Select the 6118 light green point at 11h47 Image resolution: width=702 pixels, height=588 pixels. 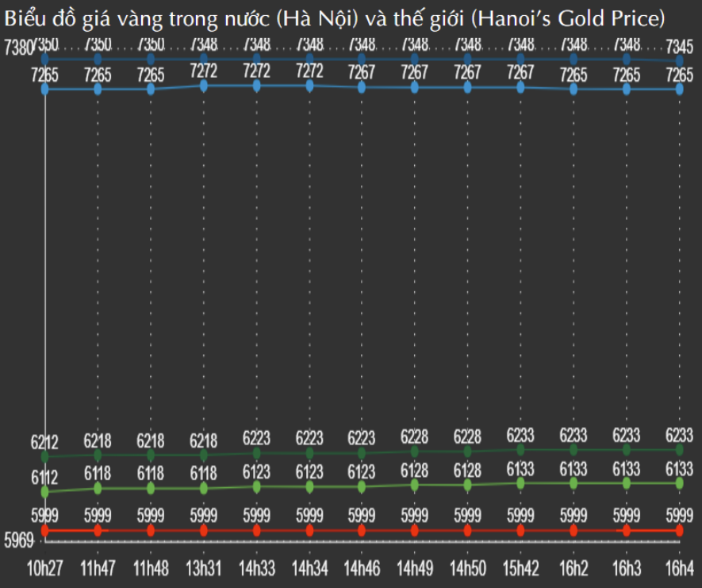pyautogui.click(x=98, y=487)
